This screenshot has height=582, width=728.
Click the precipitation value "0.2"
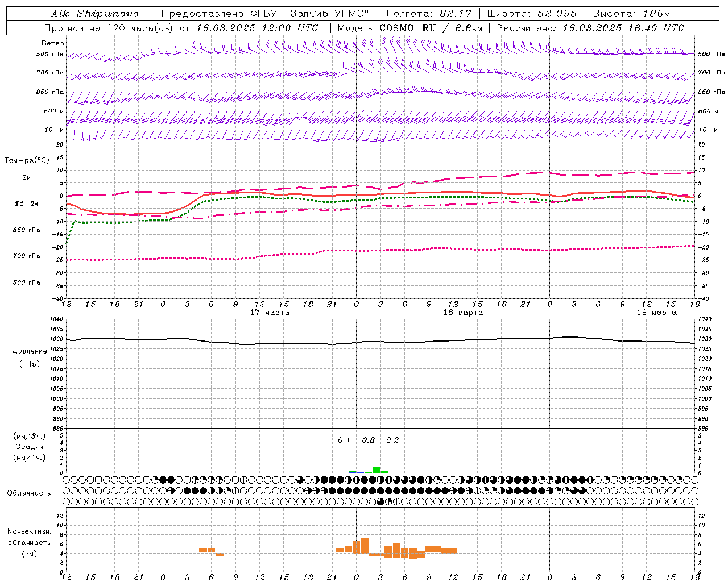(x=392, y=440)
